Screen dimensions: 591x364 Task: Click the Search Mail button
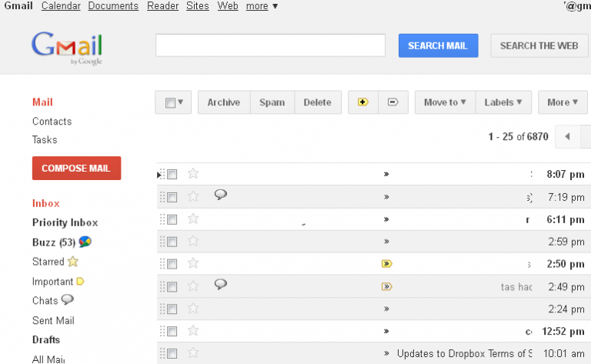pyautogui.click(x=439, y=45)
